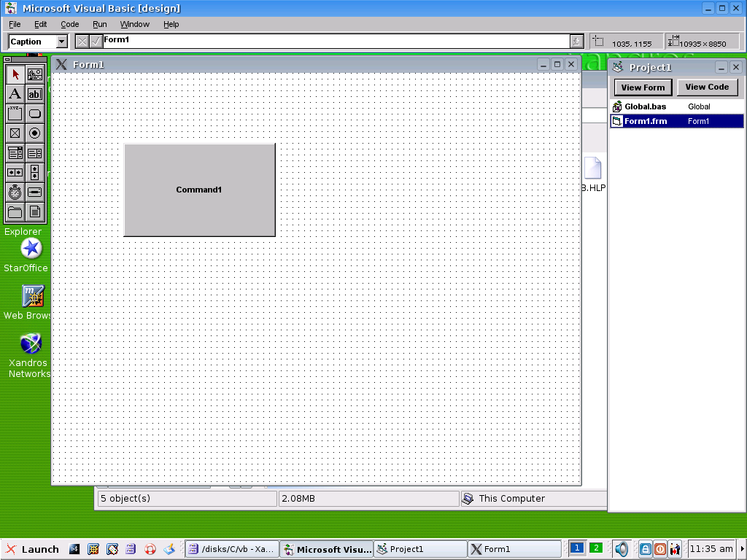Click the Project1 window title icon
Viewport: 747px width, 560px height.
pyautogui.click(x=618, y=67)
